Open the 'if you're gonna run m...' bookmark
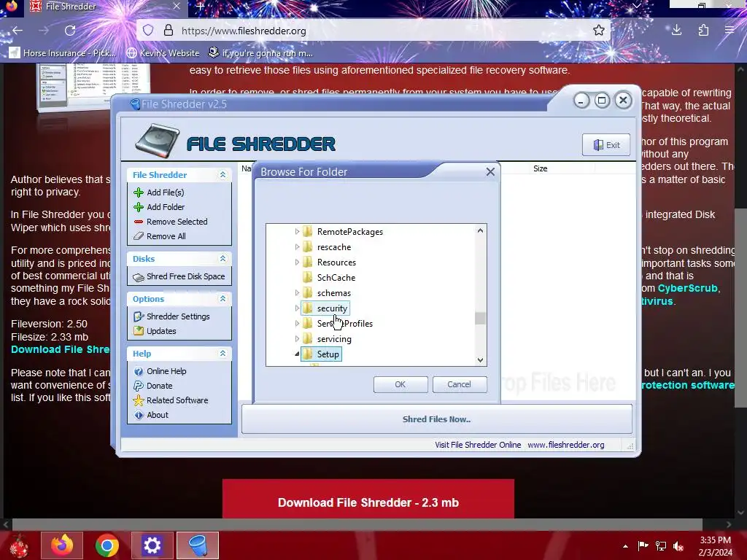The width and height of the screenshot is (747, 560). (260, 52)
